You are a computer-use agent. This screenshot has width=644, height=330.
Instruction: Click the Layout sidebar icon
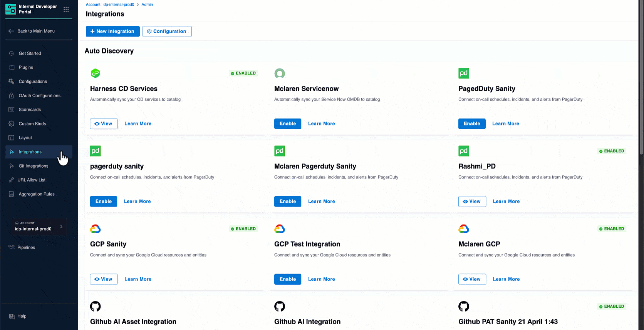12,138
